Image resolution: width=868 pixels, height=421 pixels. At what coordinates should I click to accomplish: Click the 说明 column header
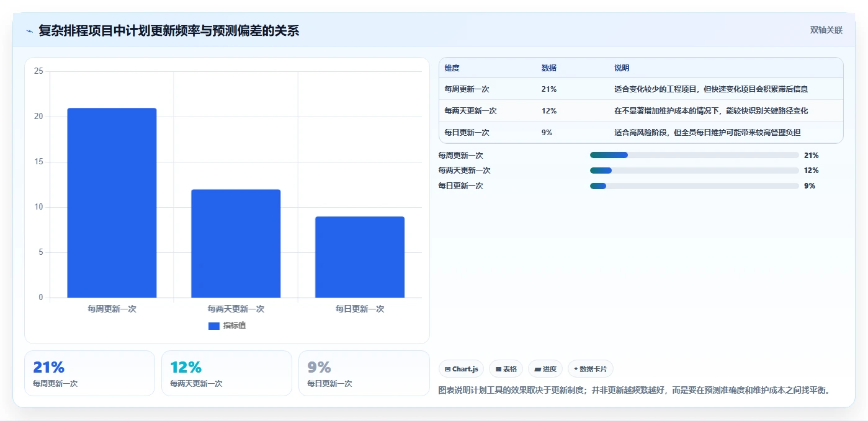point(622,68)
